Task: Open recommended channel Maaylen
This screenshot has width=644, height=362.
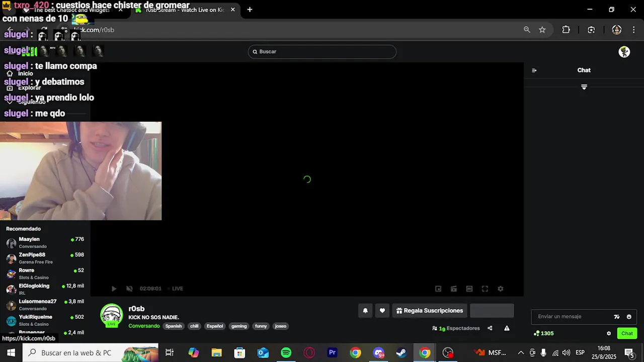Action: coord(45,243)
